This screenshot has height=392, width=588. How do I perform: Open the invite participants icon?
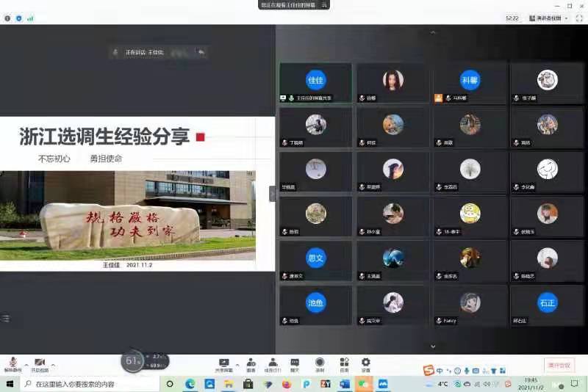tap(251, 363)
